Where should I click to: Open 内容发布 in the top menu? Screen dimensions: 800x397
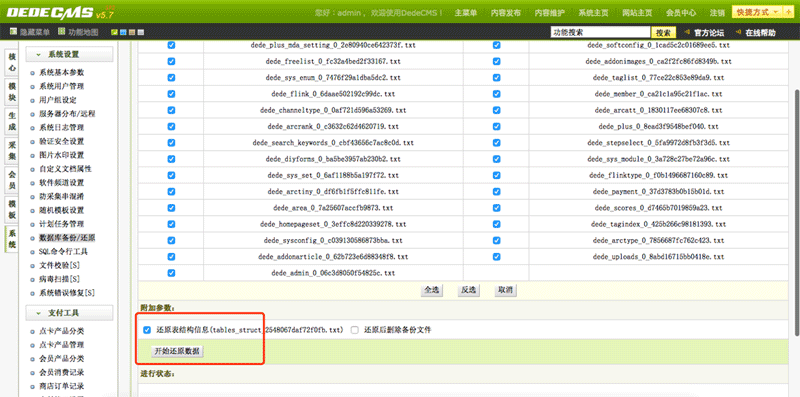[x=506, y=13]
